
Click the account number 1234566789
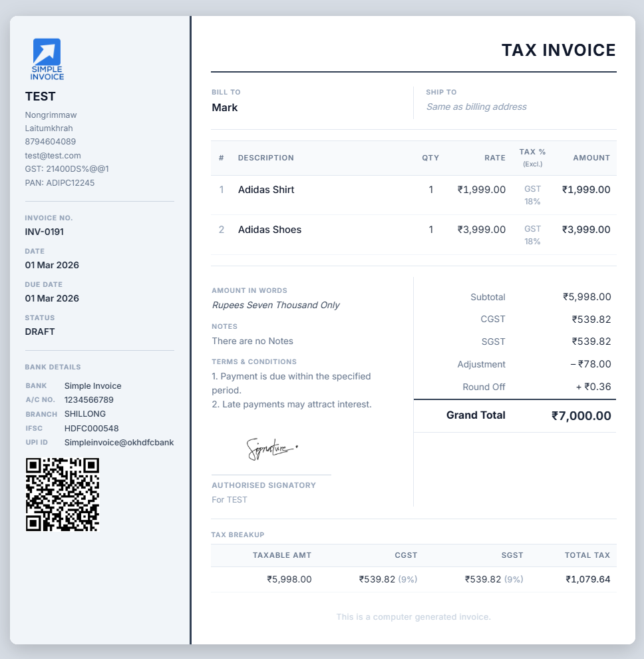pyautogui.click(x=88, y=400)
